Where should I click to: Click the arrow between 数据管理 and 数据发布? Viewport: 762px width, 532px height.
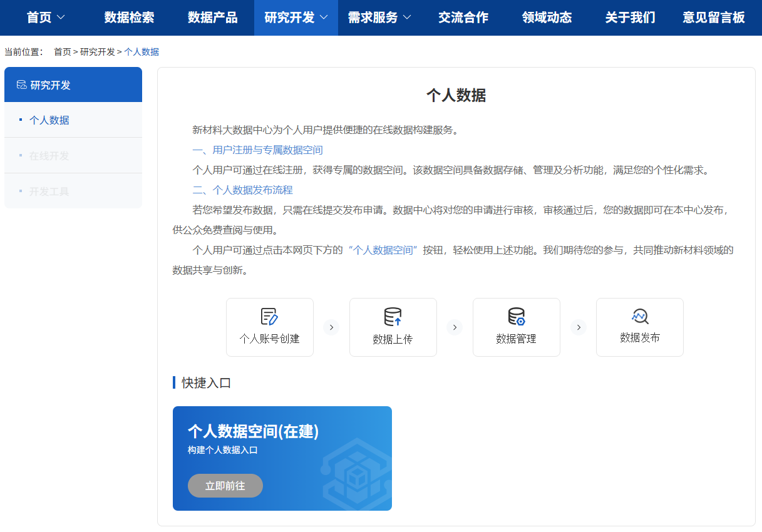coord(577,327)
